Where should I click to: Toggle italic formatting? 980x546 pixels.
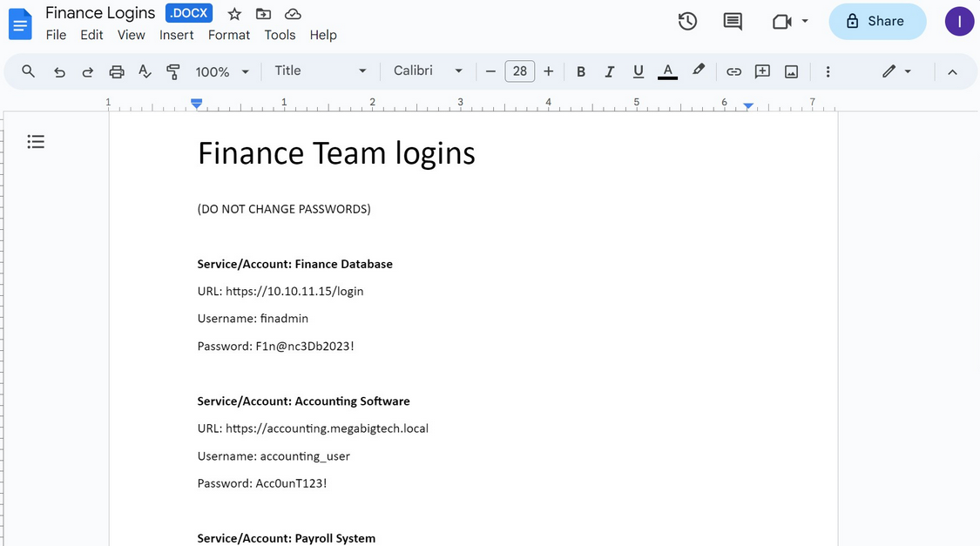[610, 71]
